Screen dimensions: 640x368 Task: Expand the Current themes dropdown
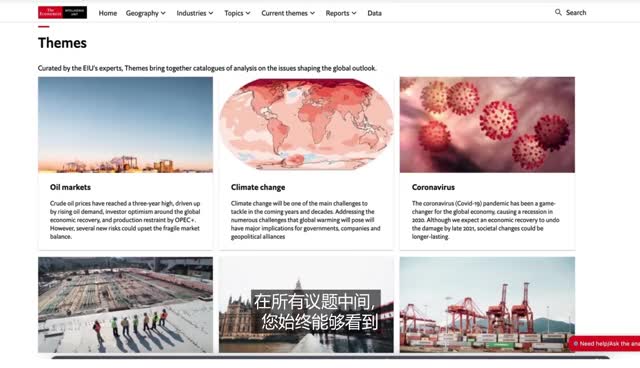[x=288, y=13]
